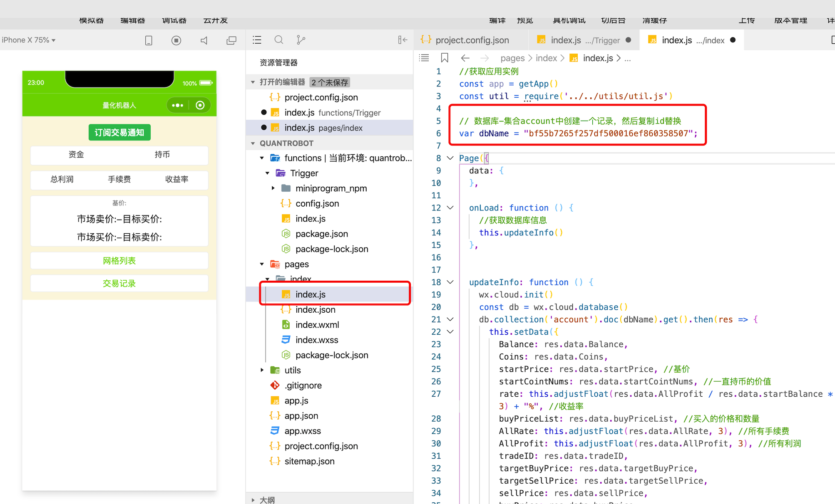Expand the 大纲 outline section

253,500
